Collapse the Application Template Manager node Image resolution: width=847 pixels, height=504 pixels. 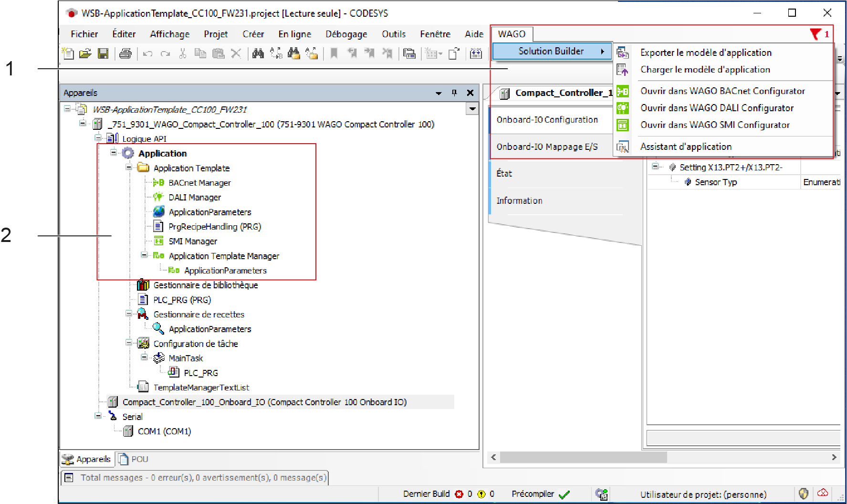tap(144, 255)
